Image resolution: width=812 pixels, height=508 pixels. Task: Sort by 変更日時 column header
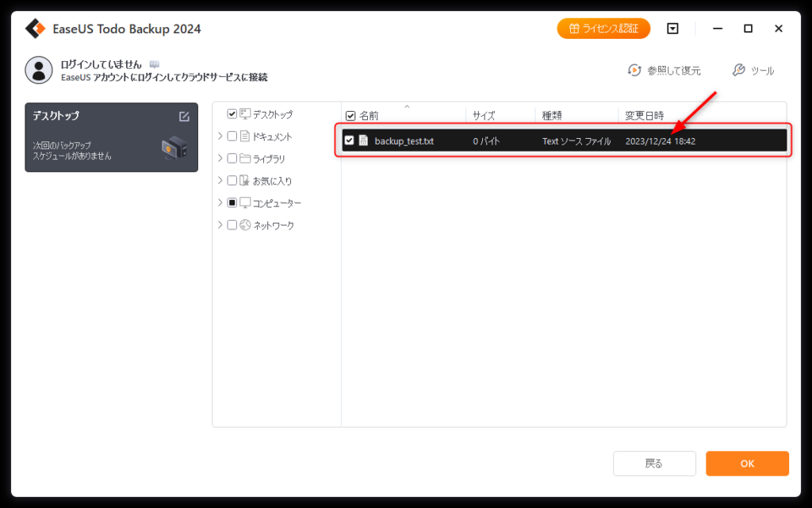pos(644,116)
